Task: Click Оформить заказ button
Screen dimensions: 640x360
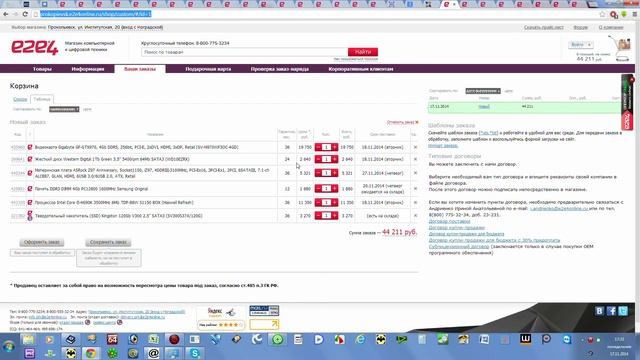Action: [42, 242]
